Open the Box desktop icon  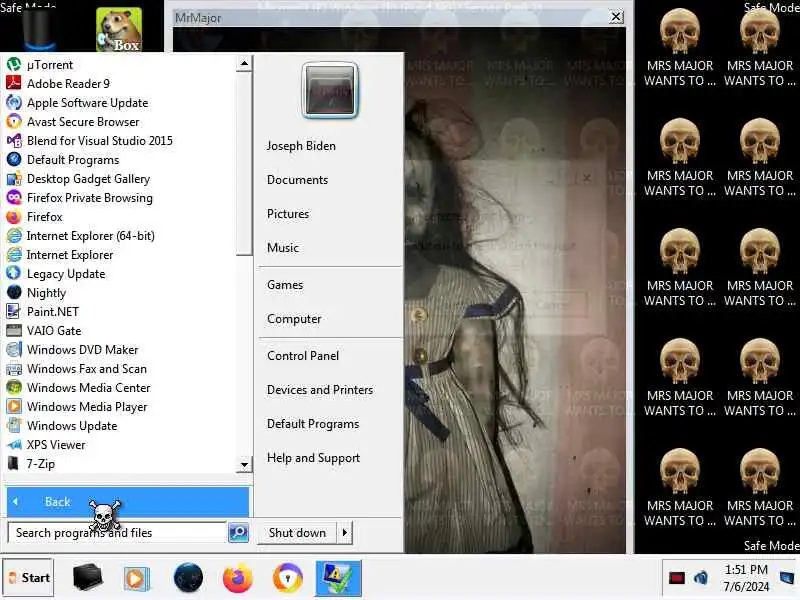[x=119, y=29]
